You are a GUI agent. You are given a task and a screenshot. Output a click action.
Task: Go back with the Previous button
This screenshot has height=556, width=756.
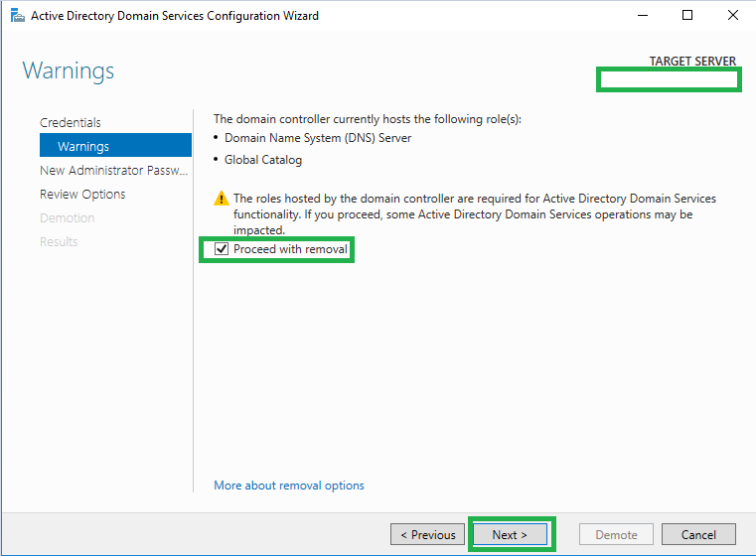427,534
